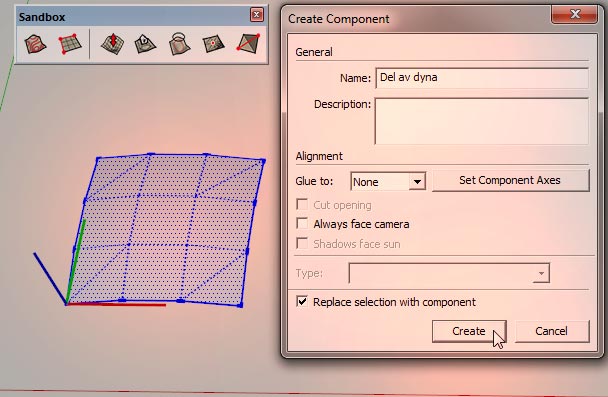This screenshot has height=397, width=608.
Task: Enable Always face camera checkbox
Action: [x=302, y=223]
